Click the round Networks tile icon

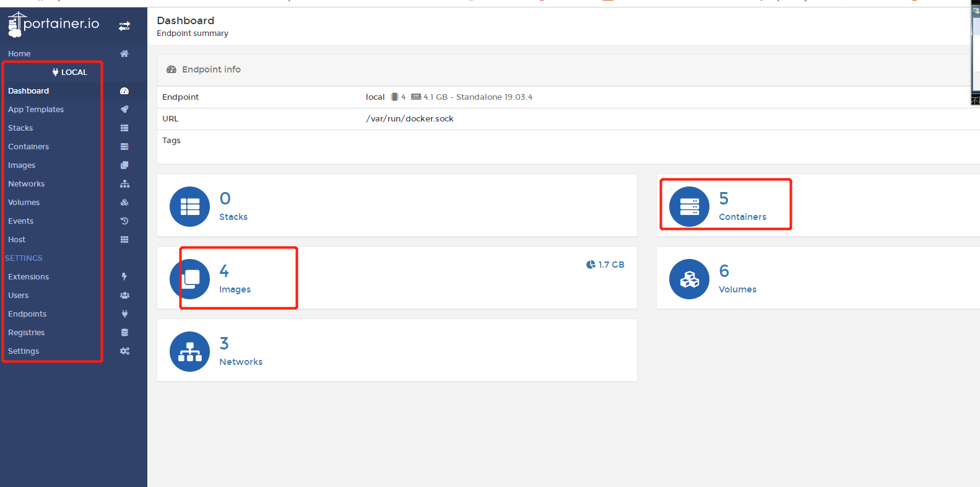tap(189, 351)
